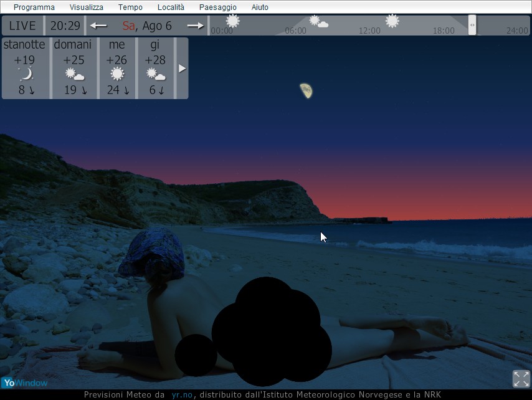Click the moon in the sky
This screenshot has height=400, width=532.
click(x=306, y=91)
